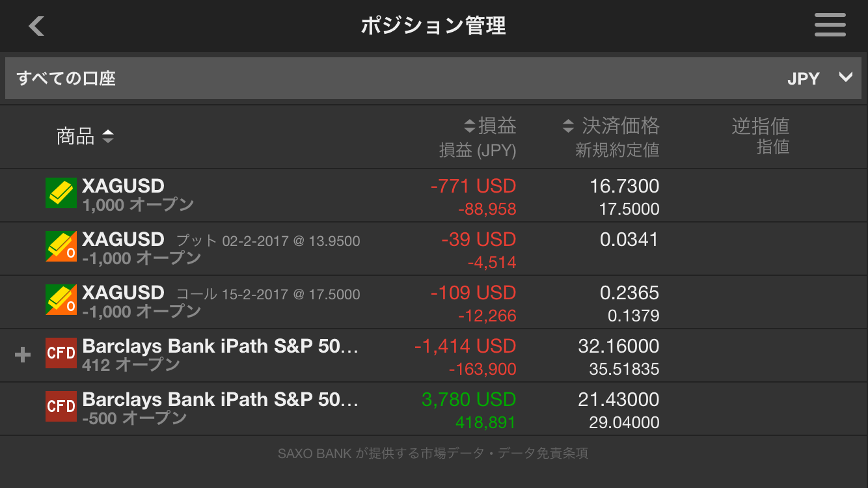Select the ポジション管理 title
The height and width of the screenshot is (488, 868).
pyautogui.click(x=433, y=26)
